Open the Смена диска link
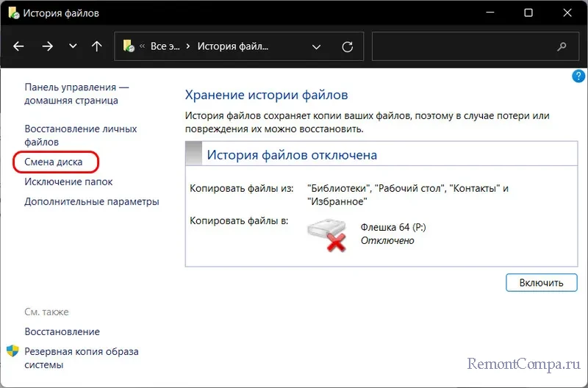588x388 pixels. pos(54,162)
